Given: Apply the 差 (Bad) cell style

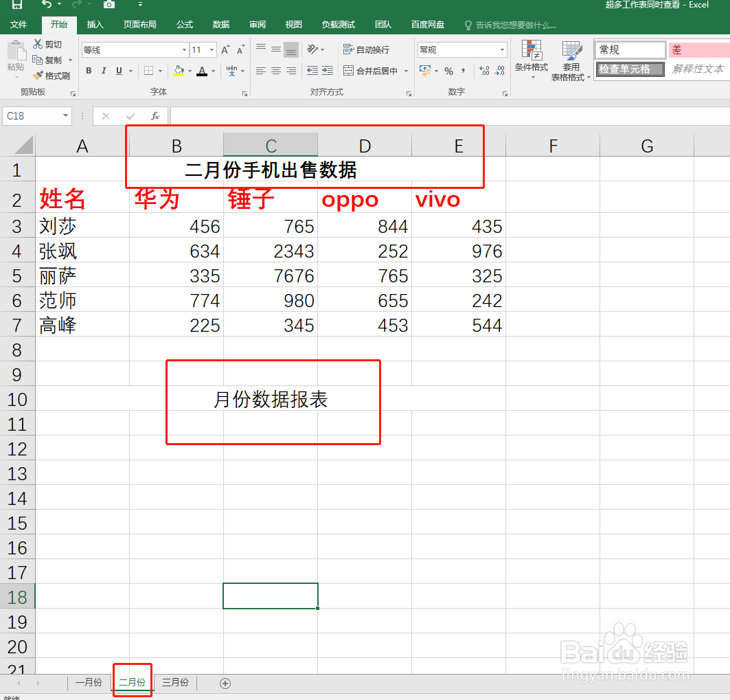Looking at the screenshot, I should click(699, 50).
